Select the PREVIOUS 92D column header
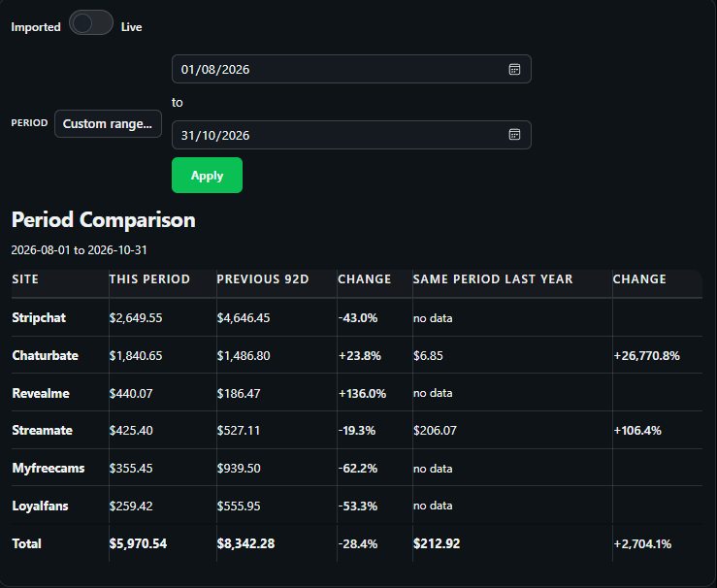This screenshot has width=717, height=588. coord(263,278)
